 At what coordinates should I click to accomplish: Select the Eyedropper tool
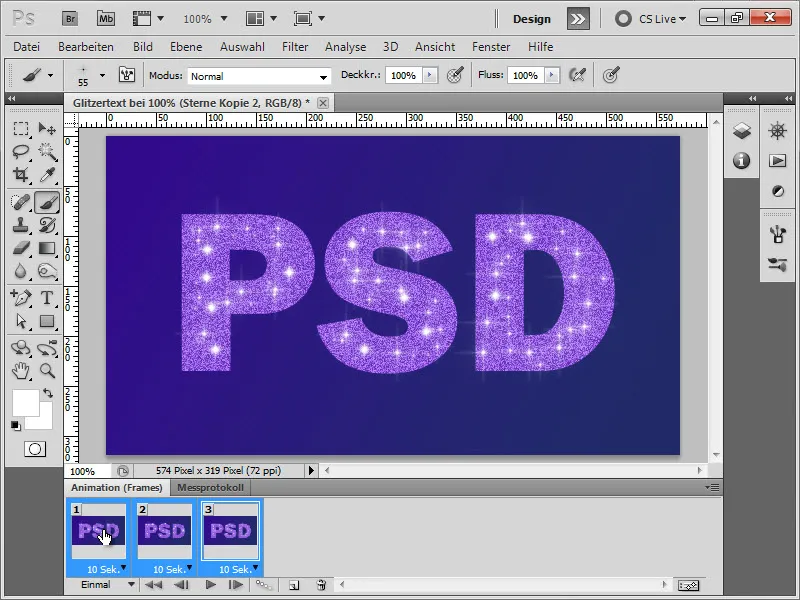[x=47, y=174]
